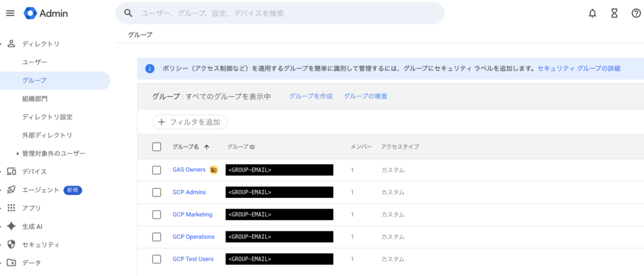The width and height of the screenshot is (644, 276).
Task: Open アプリ section in the sidebar
Action: tap(31, 208)
